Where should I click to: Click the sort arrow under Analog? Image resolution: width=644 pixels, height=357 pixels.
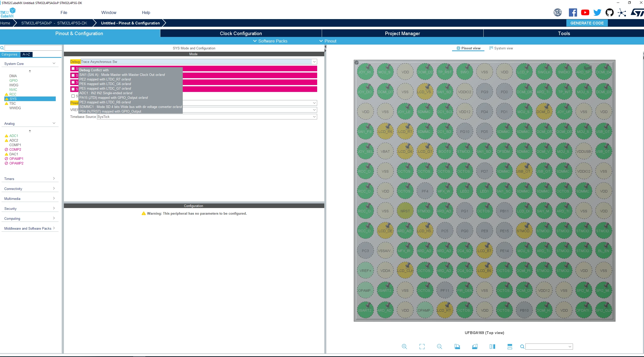[30, 131]
